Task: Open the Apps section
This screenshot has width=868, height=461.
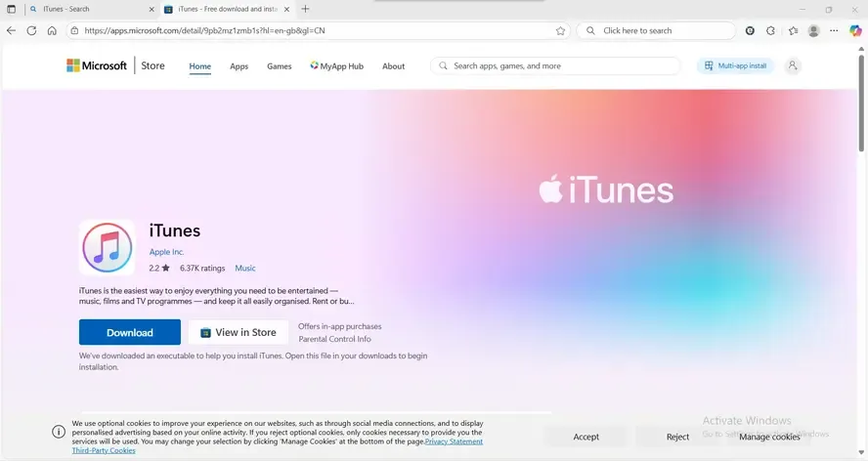Action: click(x=239, y=65)
